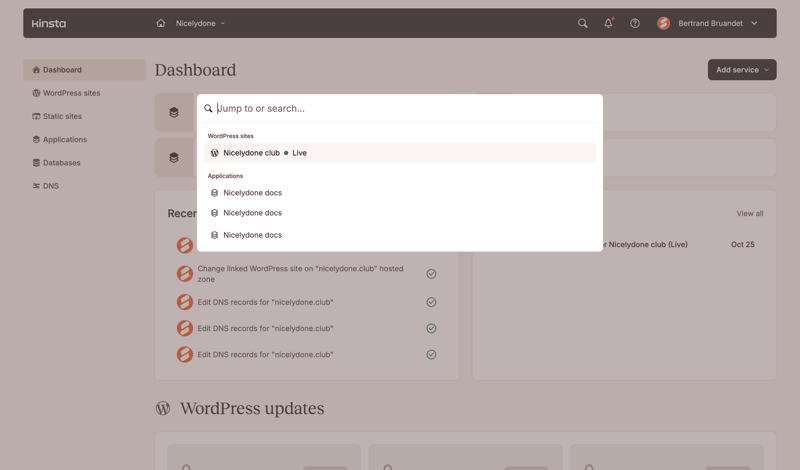Open Databases in sidebar

(62, 163)
